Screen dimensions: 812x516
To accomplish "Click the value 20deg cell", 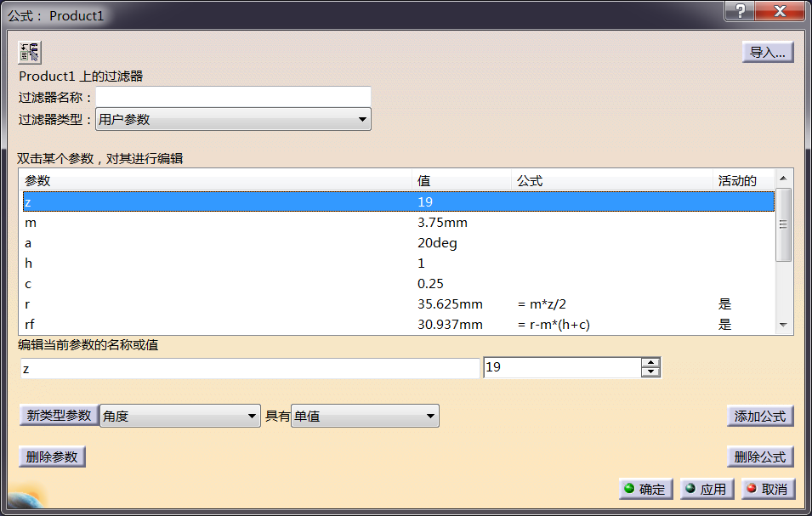I will (437, 243).
